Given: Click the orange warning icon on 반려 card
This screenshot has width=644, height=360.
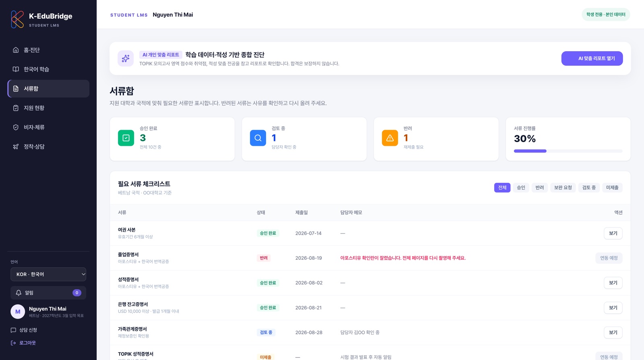Looking at the screenshot, I should pos(390,138).
